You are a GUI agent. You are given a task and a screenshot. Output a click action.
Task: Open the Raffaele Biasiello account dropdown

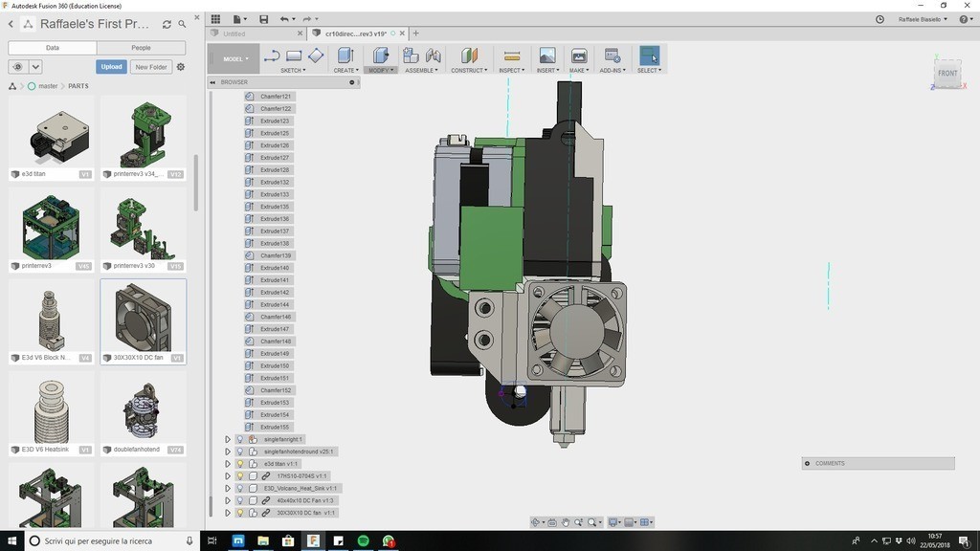[x=923, y=19]
